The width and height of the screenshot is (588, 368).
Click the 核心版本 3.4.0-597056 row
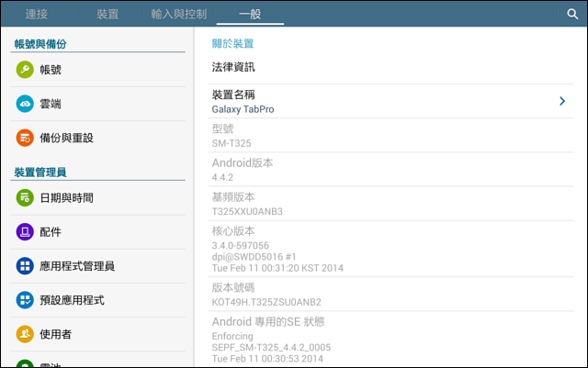(390, 249)
